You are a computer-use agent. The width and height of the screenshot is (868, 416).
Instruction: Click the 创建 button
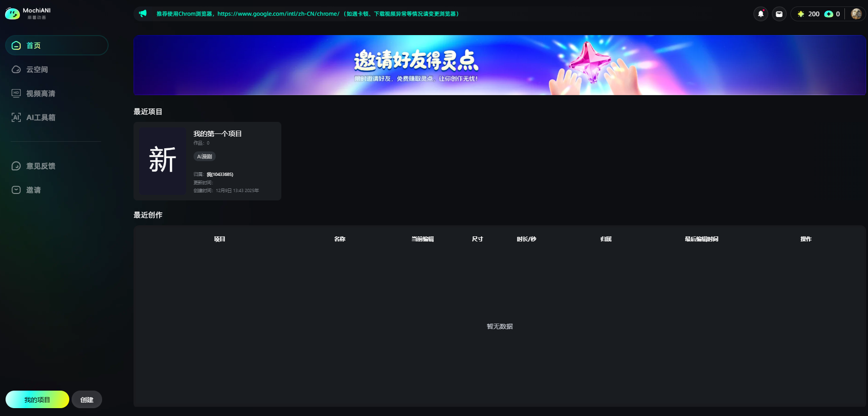point(87,399)
